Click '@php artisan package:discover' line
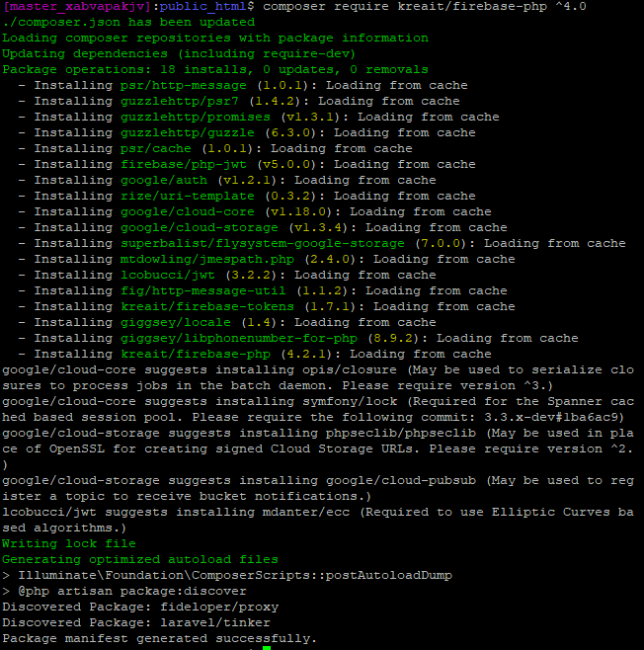Screen dimensions: 644x650 point(132,591)
